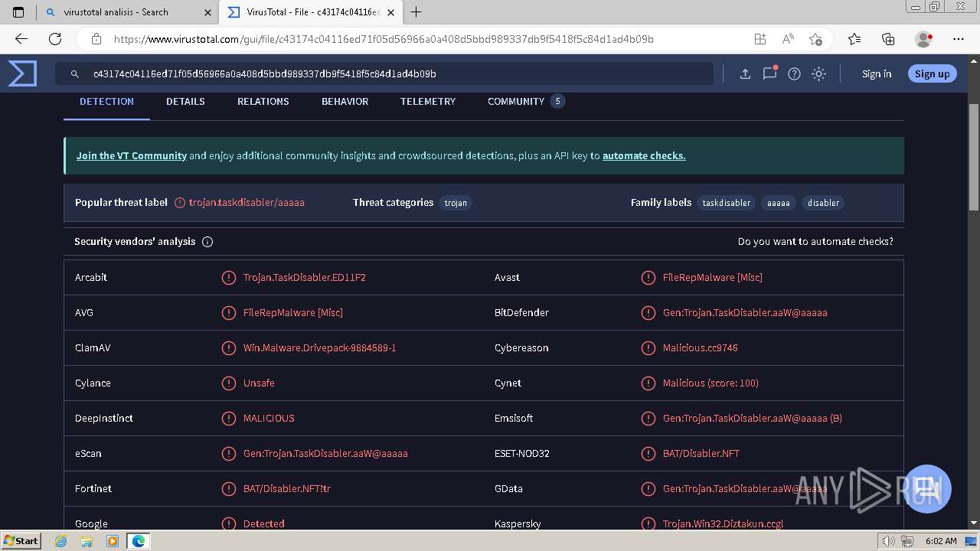Click the disabler family label chip

tap(824, 203)
